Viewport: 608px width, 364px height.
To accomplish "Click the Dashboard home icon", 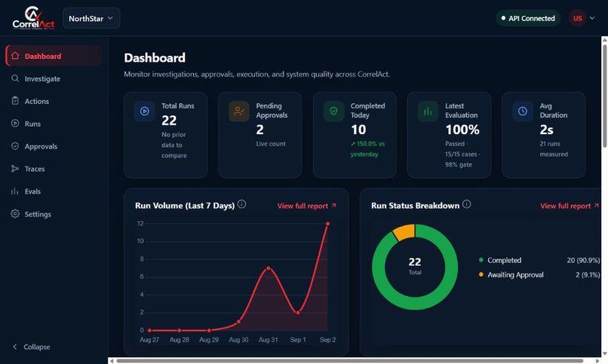I will click(15, 56).
